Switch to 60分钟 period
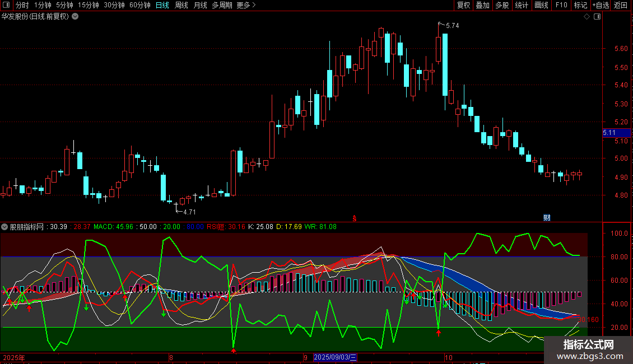Viewport: 633px width, 364px height. 139,5
